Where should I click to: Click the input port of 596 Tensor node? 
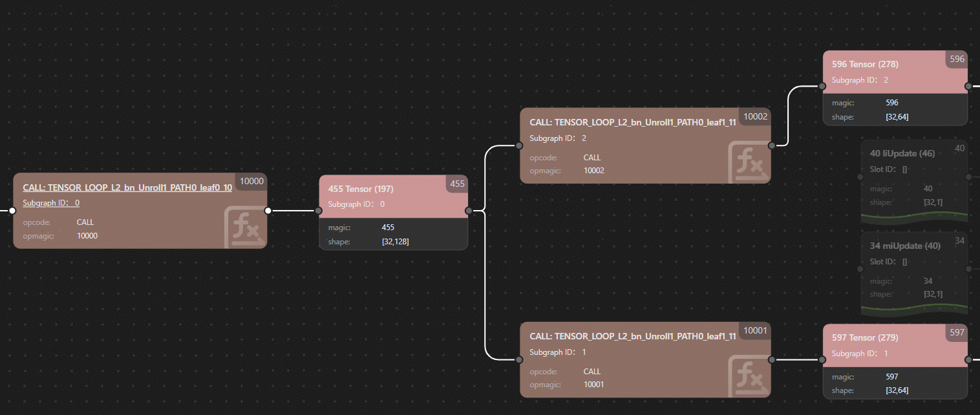(x=822, y=86)
